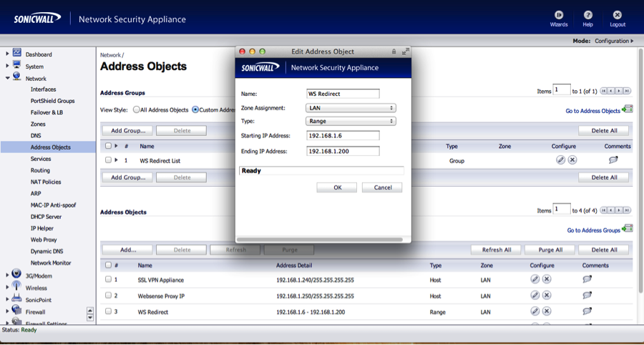This screenshot has height=345, width=644.
Task: Click the System monitor icon in sidebar
Action: coord(17,64)
